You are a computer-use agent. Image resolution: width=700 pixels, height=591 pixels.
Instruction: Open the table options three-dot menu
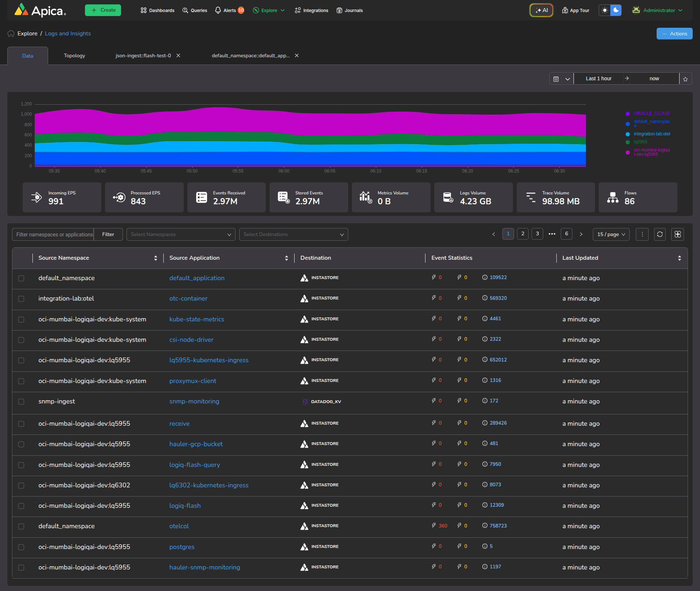point(642,234)
